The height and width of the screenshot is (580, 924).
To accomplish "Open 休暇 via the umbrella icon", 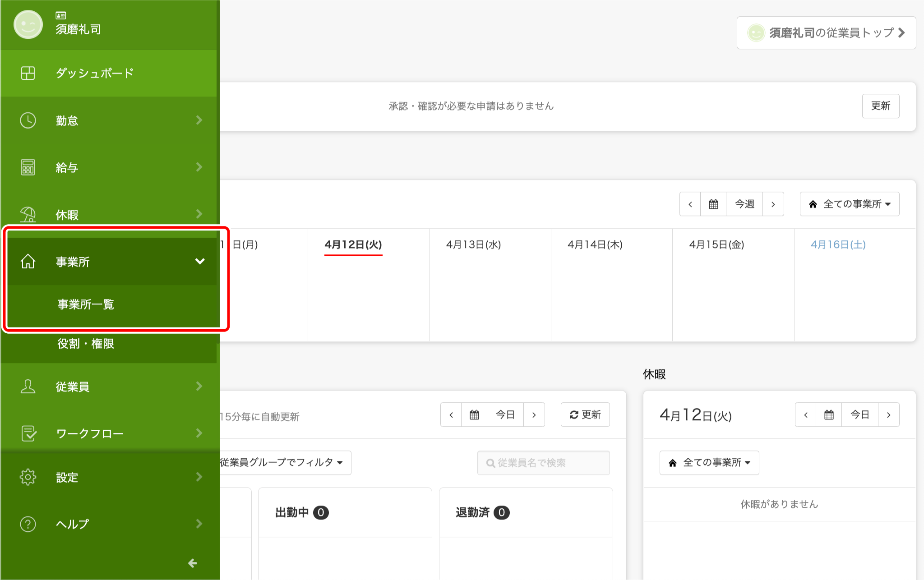I will click(28, 214).
